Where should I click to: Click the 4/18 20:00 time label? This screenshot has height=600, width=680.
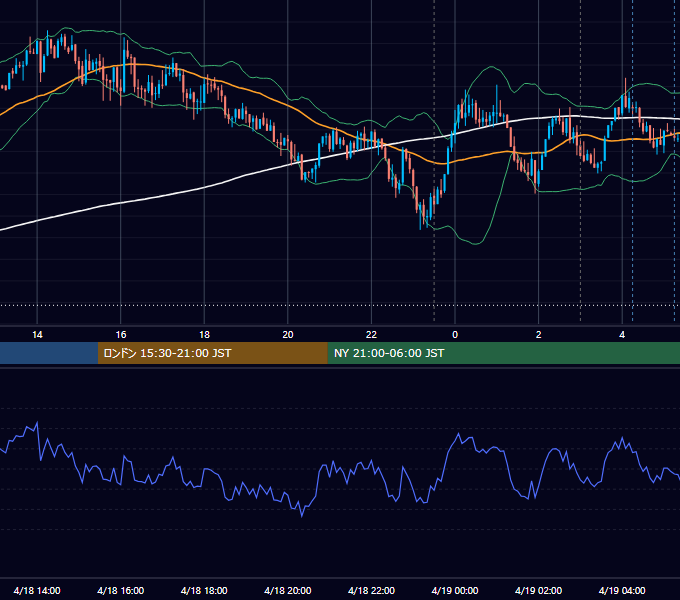coord(288,590)
